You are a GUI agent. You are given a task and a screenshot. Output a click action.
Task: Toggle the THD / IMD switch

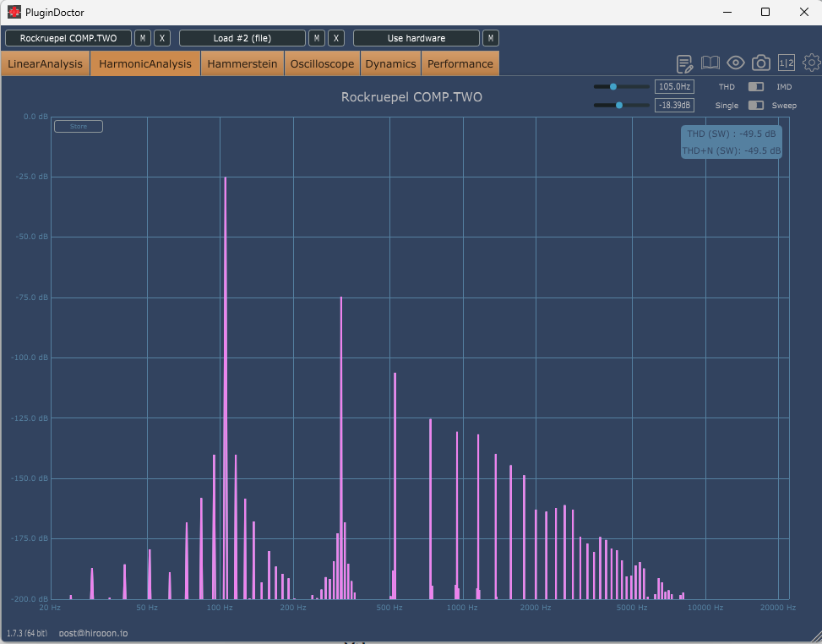[x=755, y=86]
